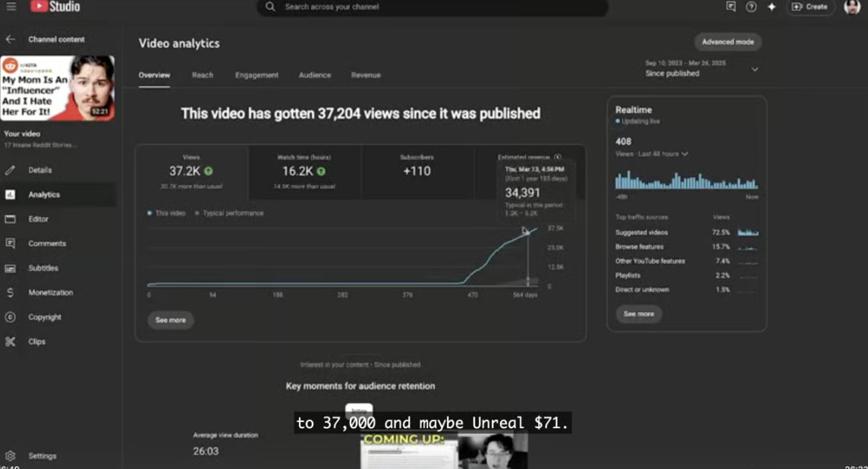This screenshot has width=868, height=469.
Task: Click in the channel search field
Action: [432, 7]
